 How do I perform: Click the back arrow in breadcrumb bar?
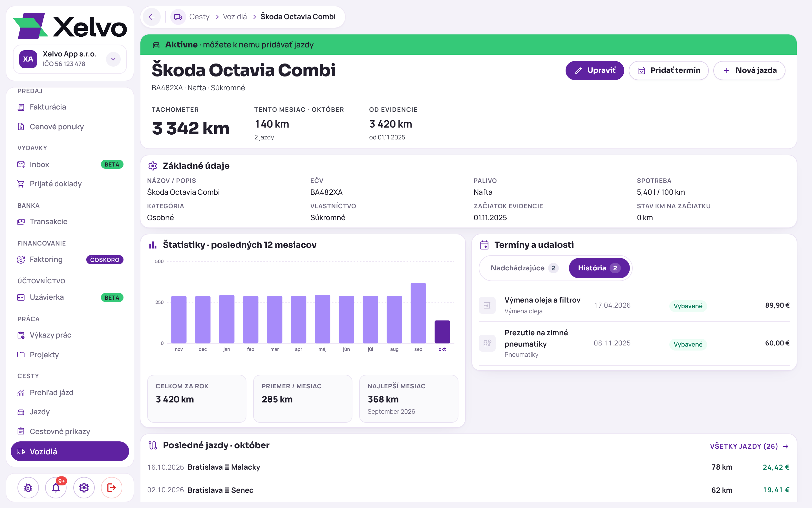[x=152, y=17]
